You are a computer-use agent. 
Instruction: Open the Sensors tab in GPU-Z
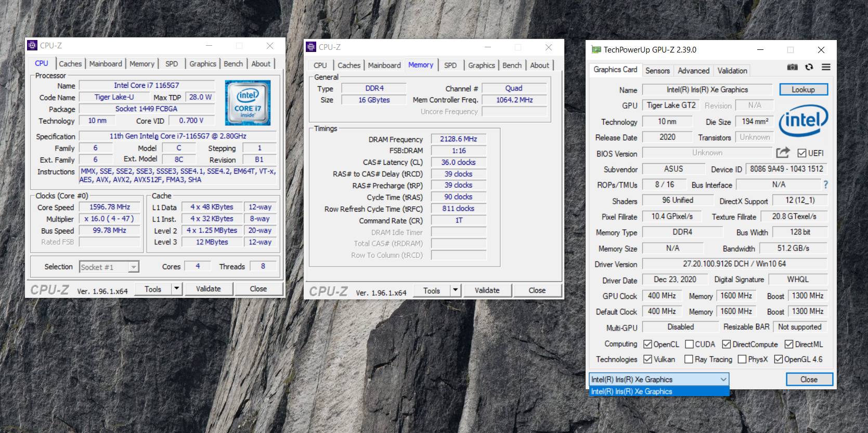coord(657,71)
